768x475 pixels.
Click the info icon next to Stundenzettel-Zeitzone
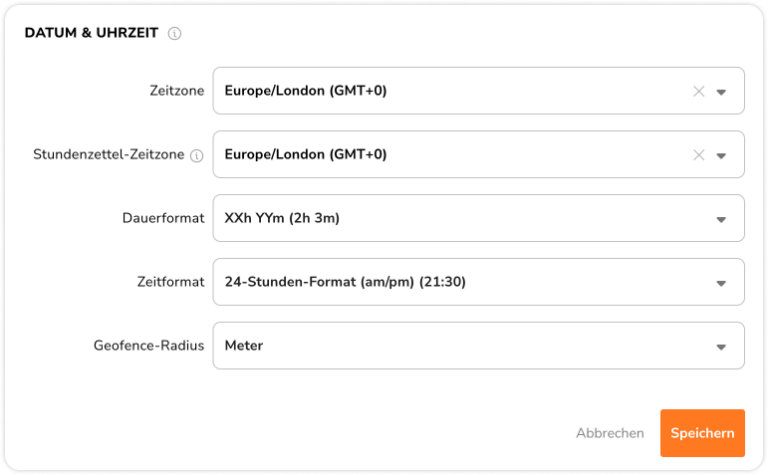click(x=196, y=155)
